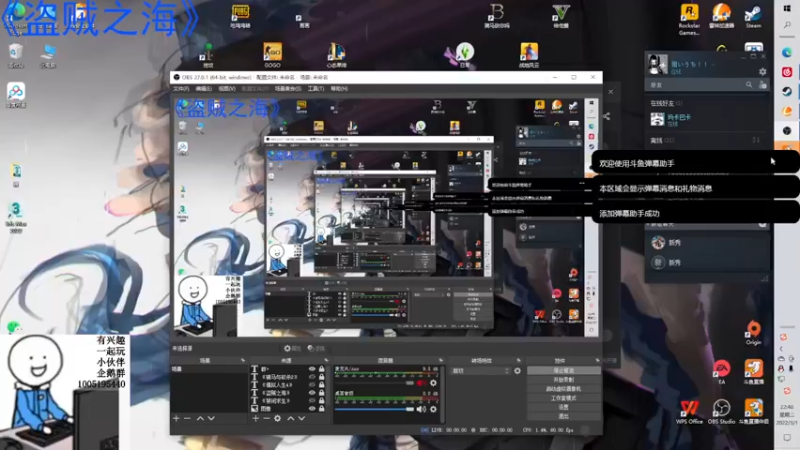Open PUBG desktop shortcut
The width and height of the screenshot is (800, 450).
tap(240, 16)
